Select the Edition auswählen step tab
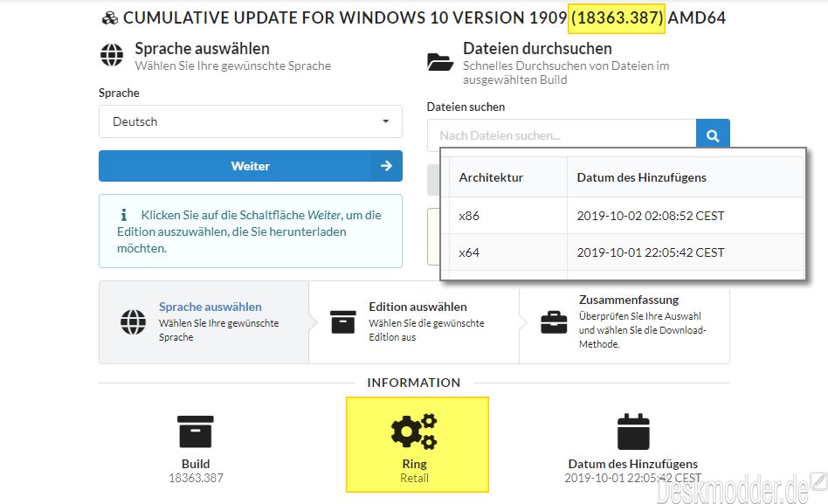828x504 pixels. click(414, 322)
